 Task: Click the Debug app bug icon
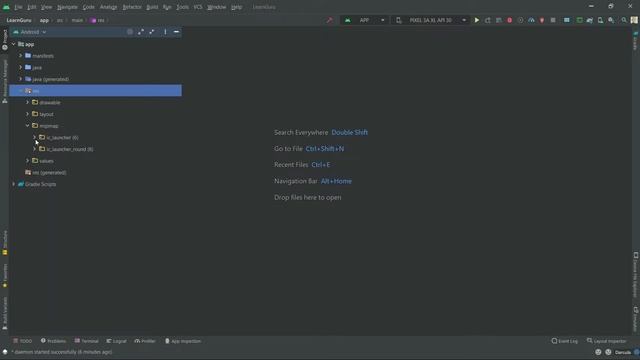coord(509,20)
